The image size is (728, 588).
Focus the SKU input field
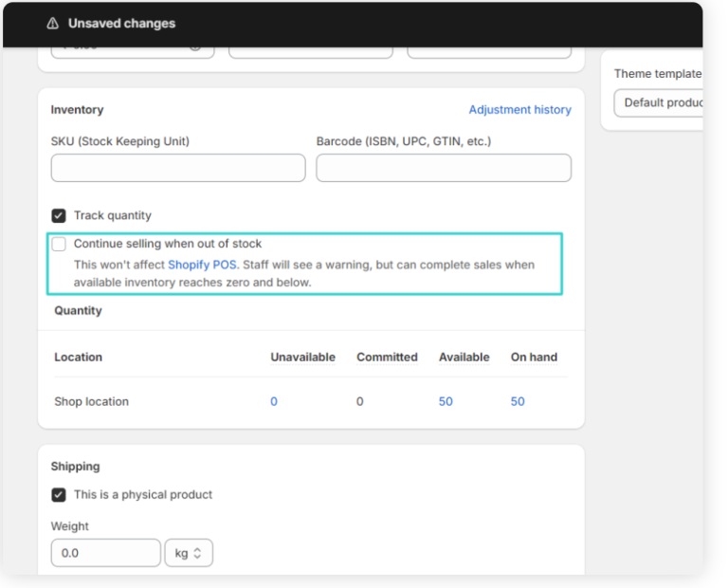click(178, 168)
